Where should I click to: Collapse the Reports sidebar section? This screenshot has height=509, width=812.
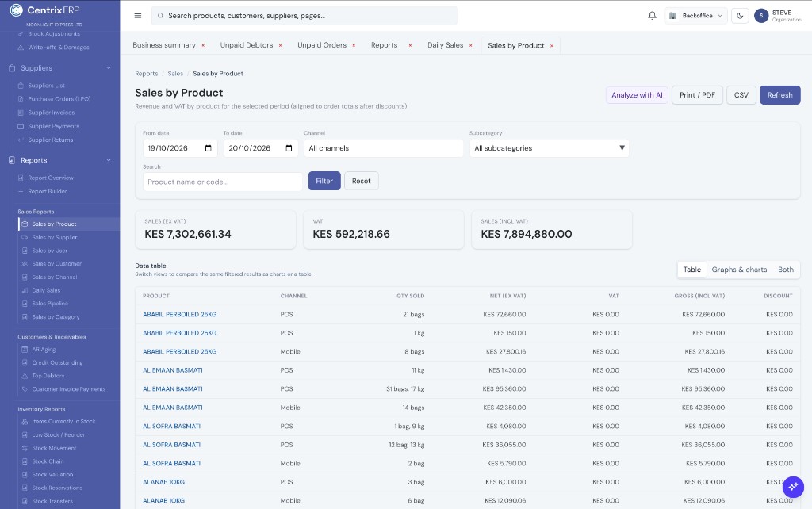pyautogui.click(x=109, y=160)
